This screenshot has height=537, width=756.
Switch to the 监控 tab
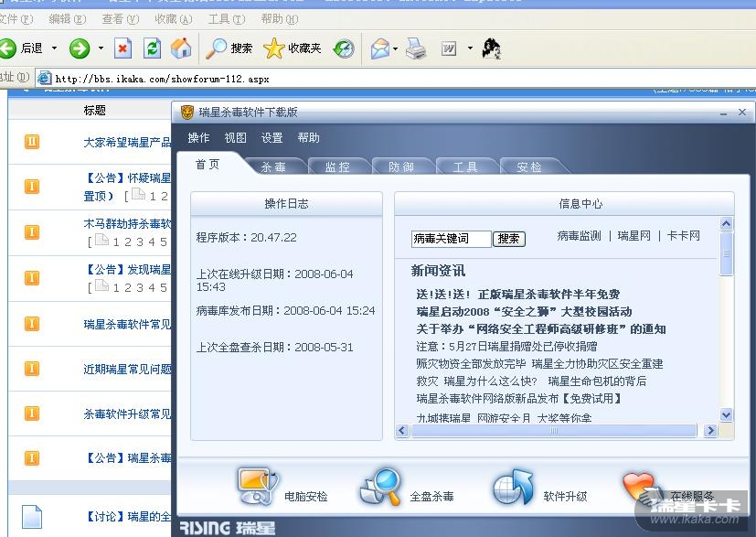[337, 166]
